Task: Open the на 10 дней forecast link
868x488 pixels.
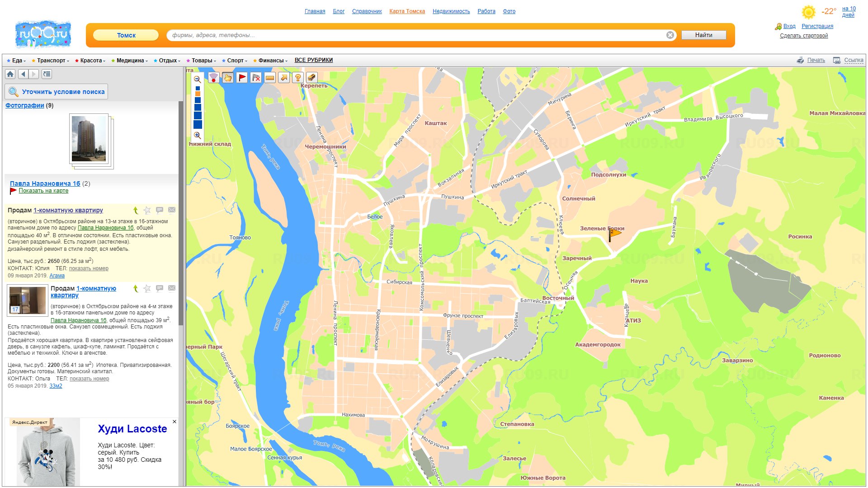Action: (849, 12)
